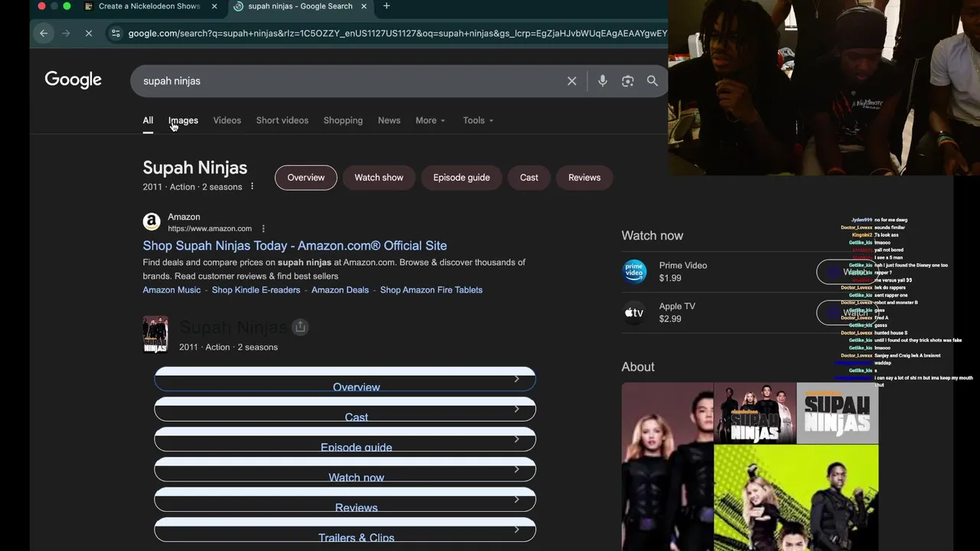
Task: Submit search with magnifier icon
Action: click(652, 80)
